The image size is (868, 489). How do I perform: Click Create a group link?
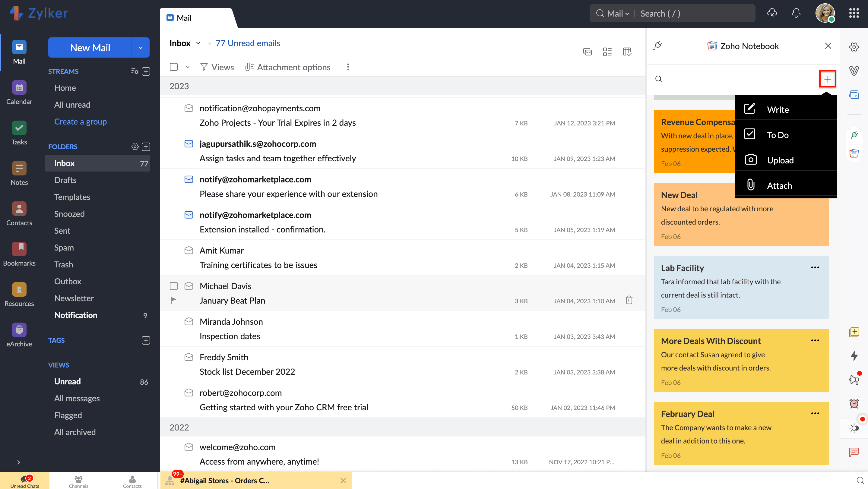[x=81, y=121]
